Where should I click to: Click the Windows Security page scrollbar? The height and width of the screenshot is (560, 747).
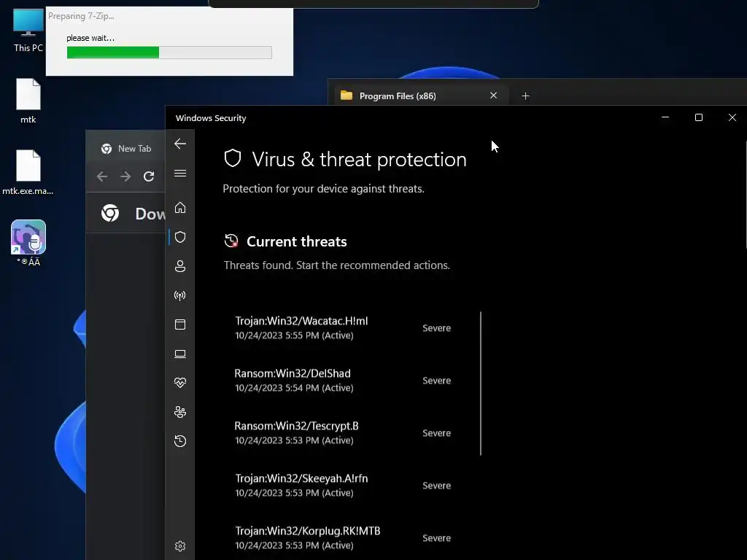coord(746,194)
